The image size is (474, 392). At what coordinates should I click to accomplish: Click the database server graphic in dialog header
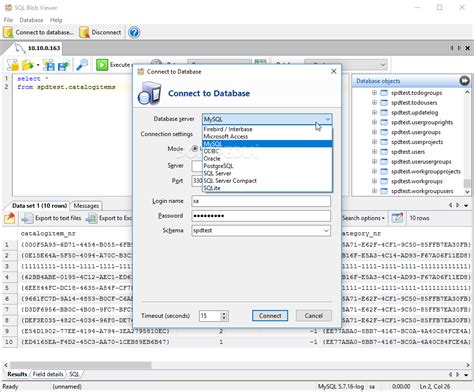tap(150, 93)
